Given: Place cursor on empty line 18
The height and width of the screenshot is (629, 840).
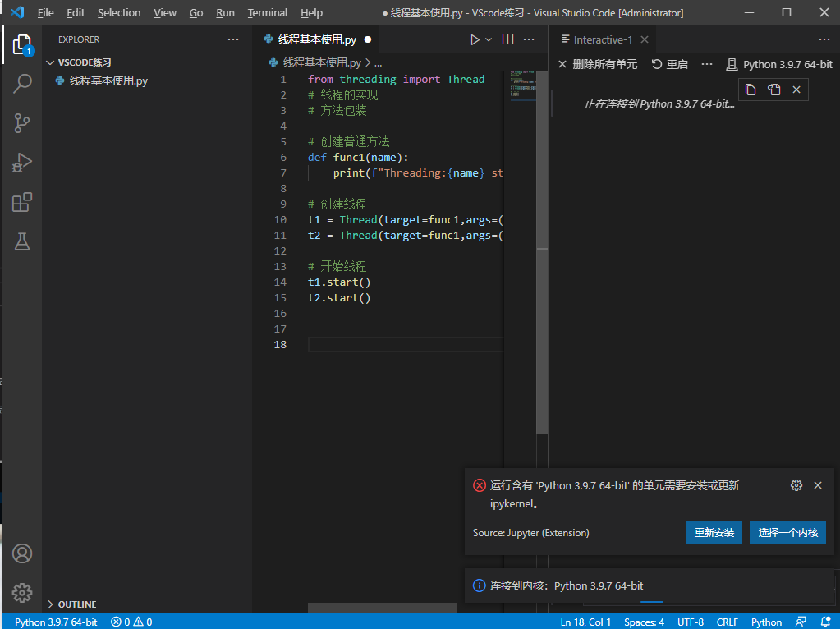Looking at the screenshot, I should [406, 345].
